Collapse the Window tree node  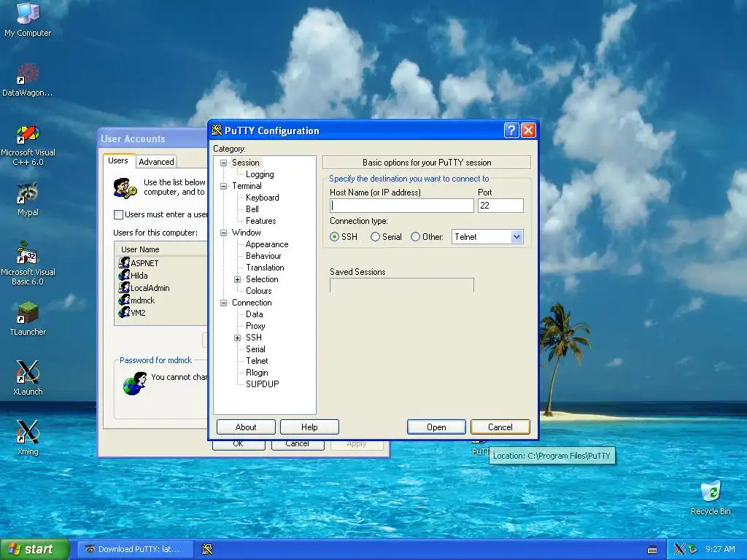[223, 233]
